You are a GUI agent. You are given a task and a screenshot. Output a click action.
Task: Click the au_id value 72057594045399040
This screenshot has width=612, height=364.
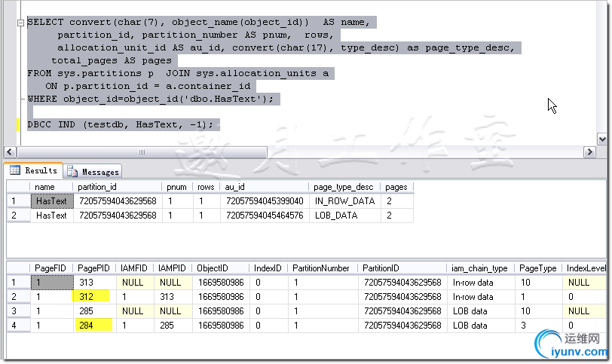(265, 201)
